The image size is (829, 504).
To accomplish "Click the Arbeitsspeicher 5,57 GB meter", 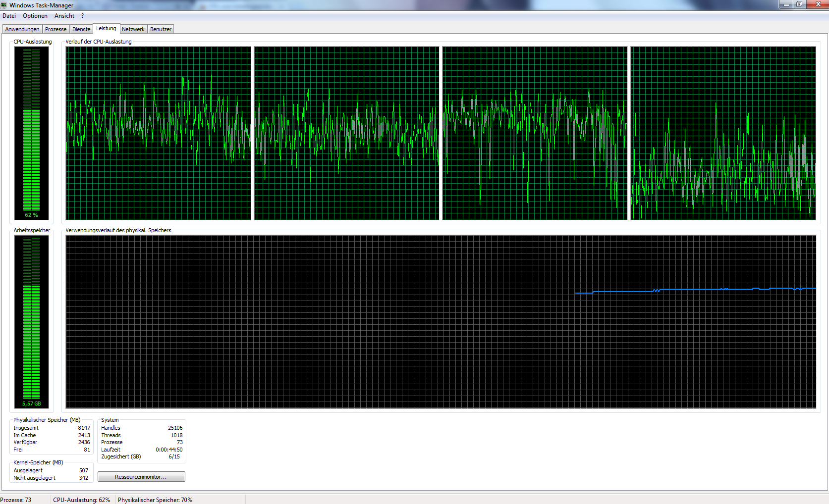I will tap(31, 322).
